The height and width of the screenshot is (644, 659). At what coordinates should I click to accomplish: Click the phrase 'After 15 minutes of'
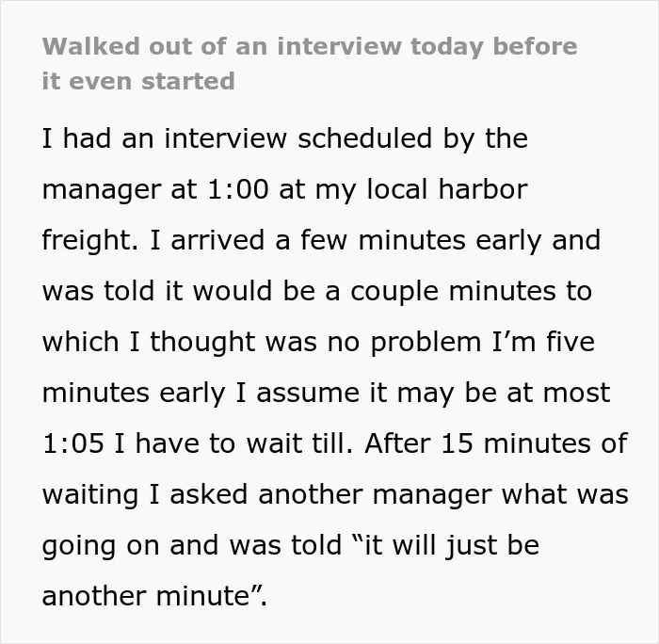[x=496, y=443]
